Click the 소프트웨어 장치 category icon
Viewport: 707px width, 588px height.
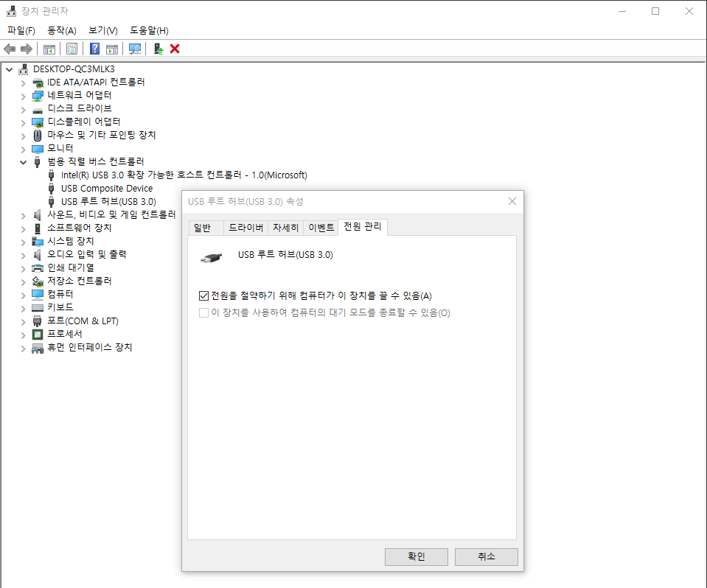38,228
